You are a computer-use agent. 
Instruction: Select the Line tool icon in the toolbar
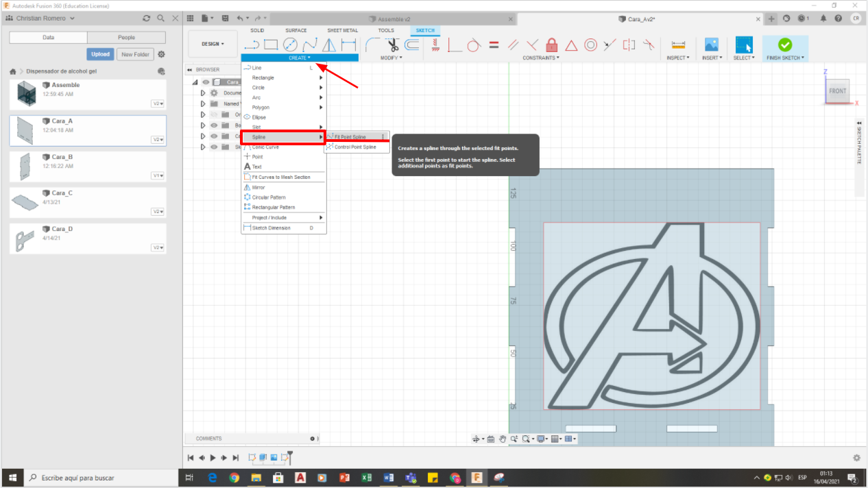[x=252, y=45]
